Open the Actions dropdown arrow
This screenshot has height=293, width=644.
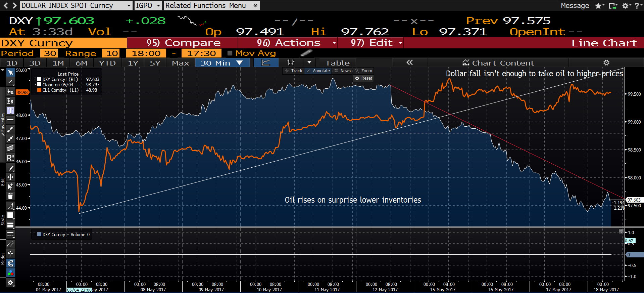point(334,43)
